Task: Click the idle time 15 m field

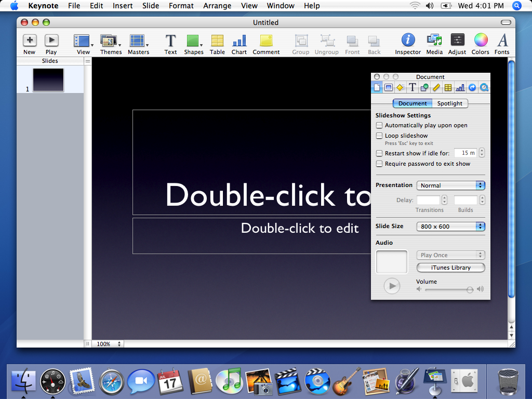Action: pyautogui.click(x=465, y=153)
